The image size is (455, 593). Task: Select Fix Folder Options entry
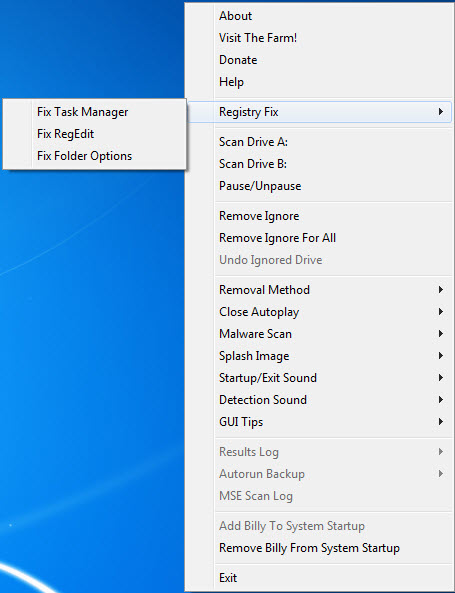94,156
